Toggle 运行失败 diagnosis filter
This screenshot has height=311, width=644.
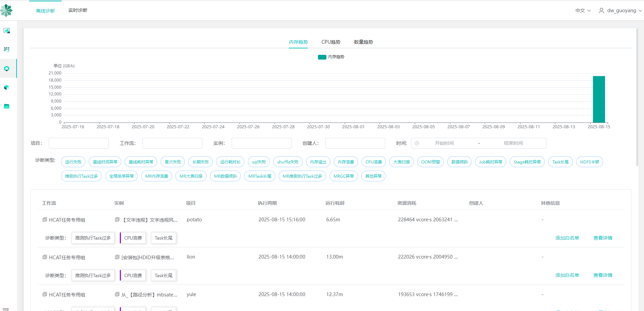pyautogui.click(x=73, y=162)
